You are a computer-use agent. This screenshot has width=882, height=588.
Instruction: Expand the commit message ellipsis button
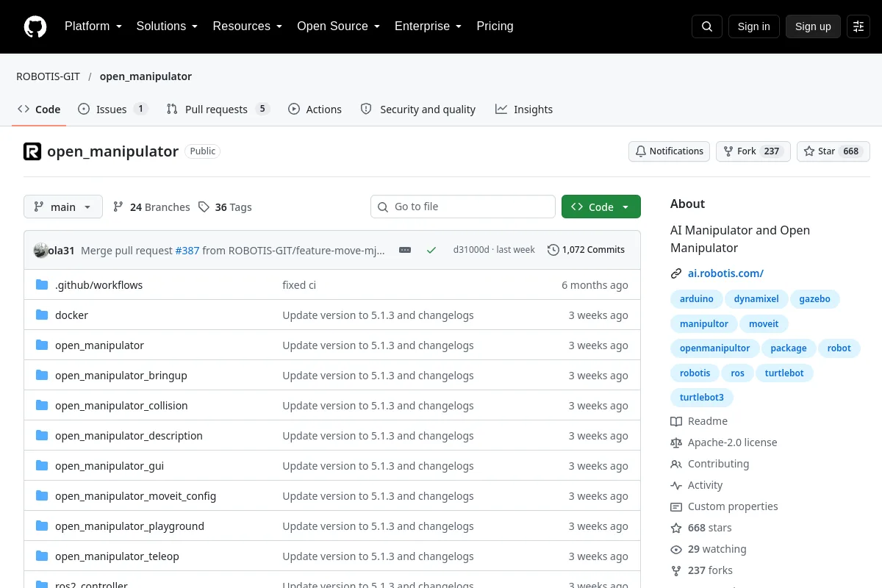(405, 250)
